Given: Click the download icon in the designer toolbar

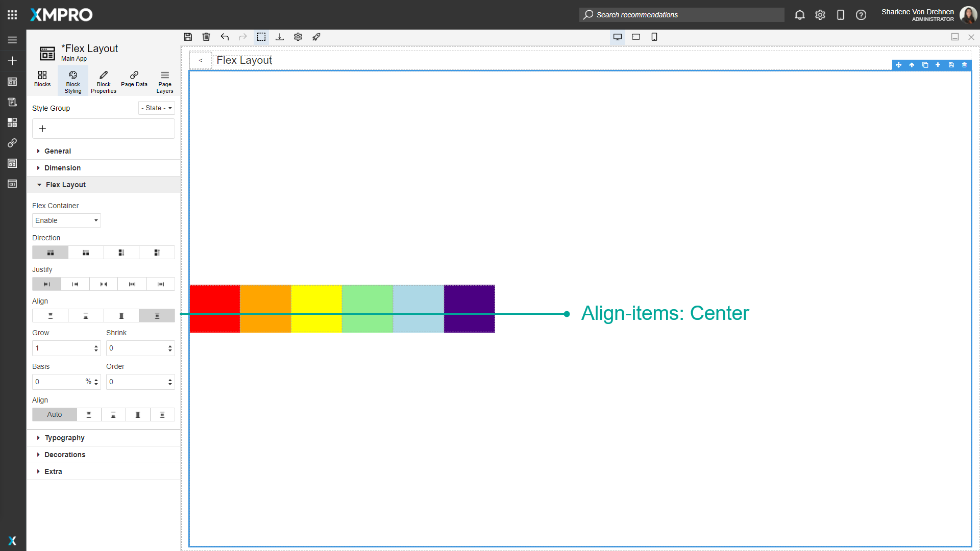Looking at the screenshot, I should [x=280, y=37].
